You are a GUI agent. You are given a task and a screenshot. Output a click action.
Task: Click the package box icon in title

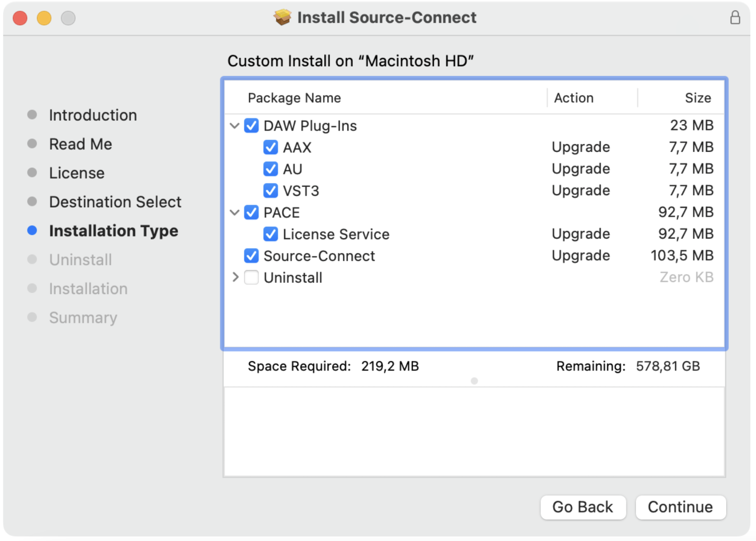282,17
